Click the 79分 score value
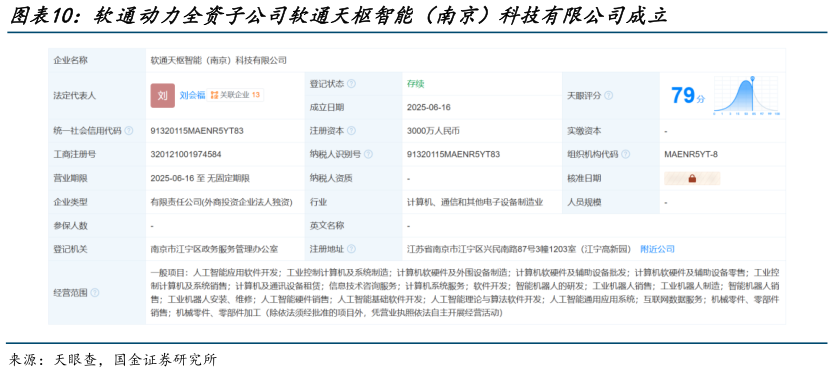 688,96
